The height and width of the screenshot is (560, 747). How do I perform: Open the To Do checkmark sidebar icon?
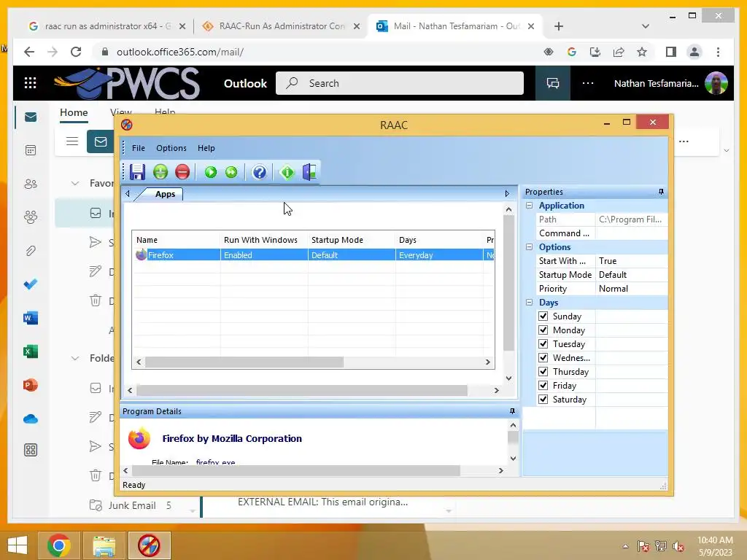(x=31, y=284)
